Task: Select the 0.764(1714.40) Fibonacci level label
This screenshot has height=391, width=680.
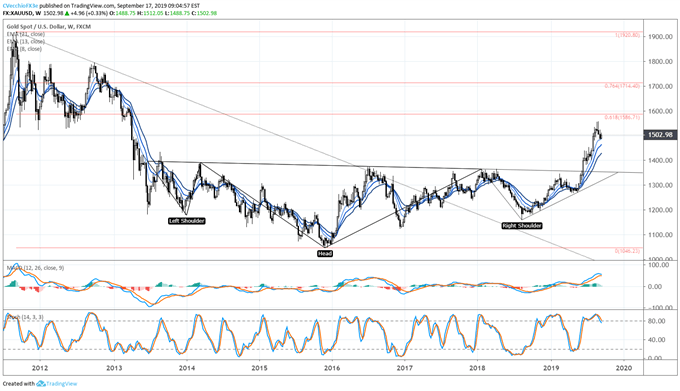Action: [x=622, y=86]
